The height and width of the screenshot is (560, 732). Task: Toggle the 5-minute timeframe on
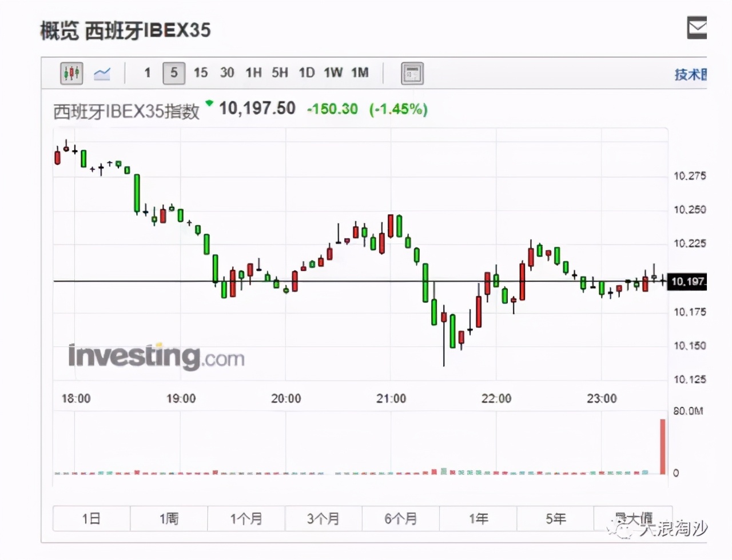[174, 73]
